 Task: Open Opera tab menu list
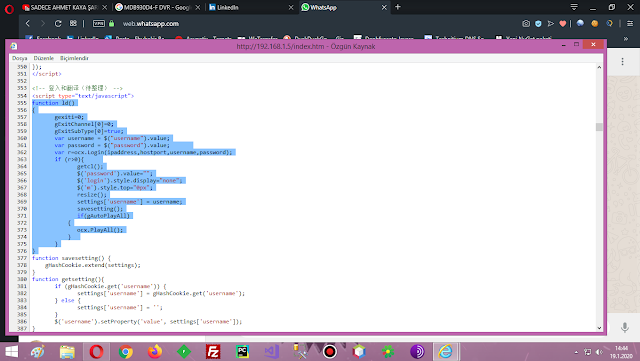pyautogui.click(x=574, y=7)
